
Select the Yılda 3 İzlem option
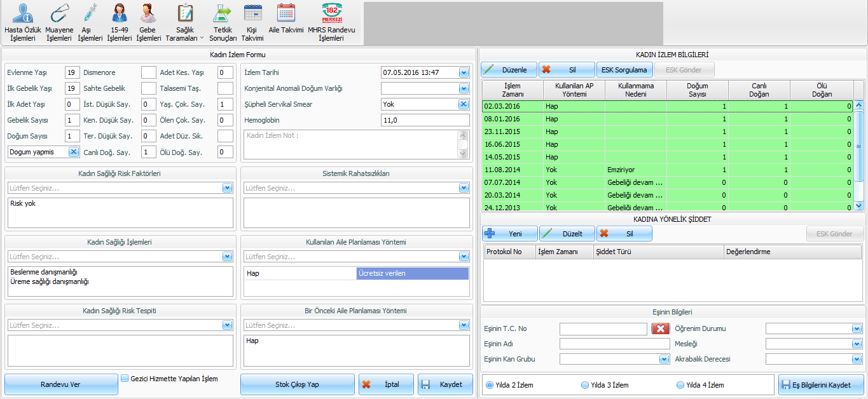point(585,385)
